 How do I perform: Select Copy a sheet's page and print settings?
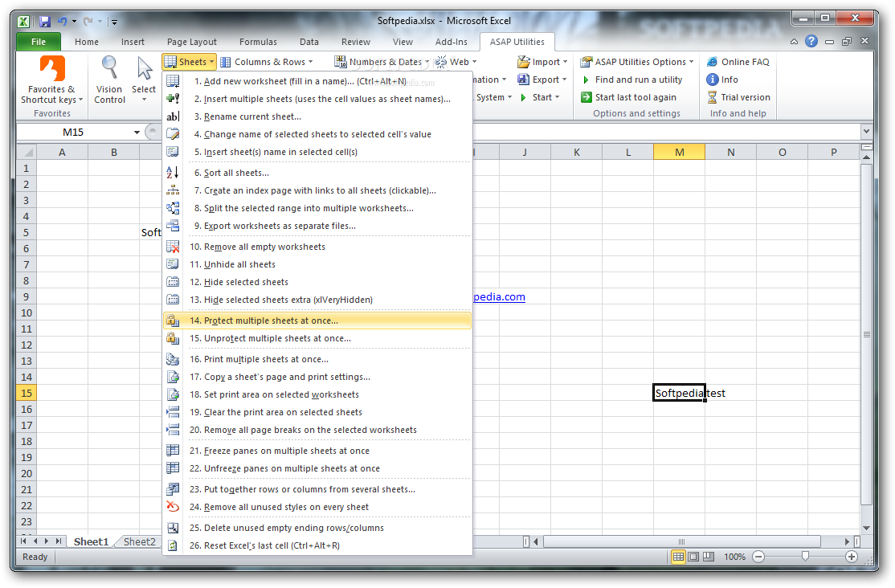pyautogui.click(x=317, y=377)
